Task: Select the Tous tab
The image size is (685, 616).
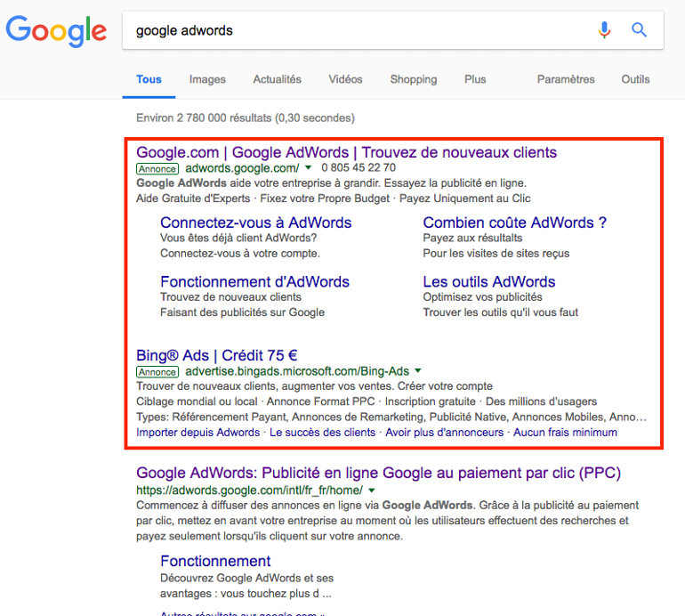Action: point(149,79)
